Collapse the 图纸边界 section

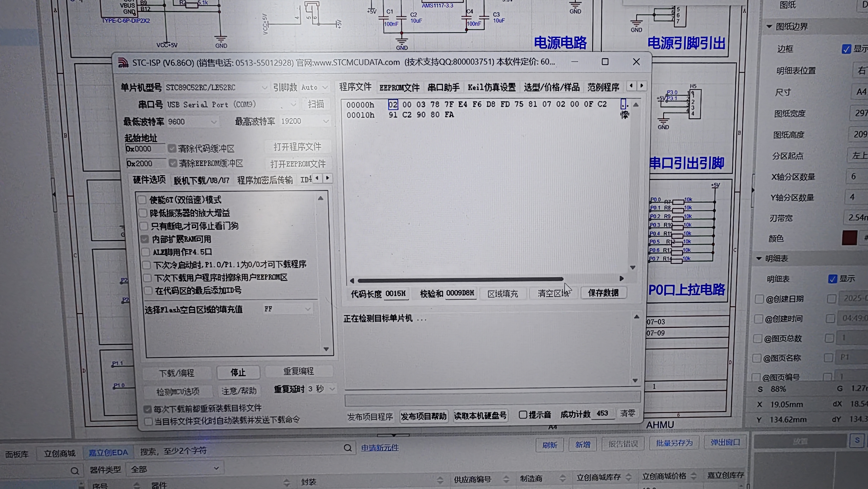[x=769, y=26]
